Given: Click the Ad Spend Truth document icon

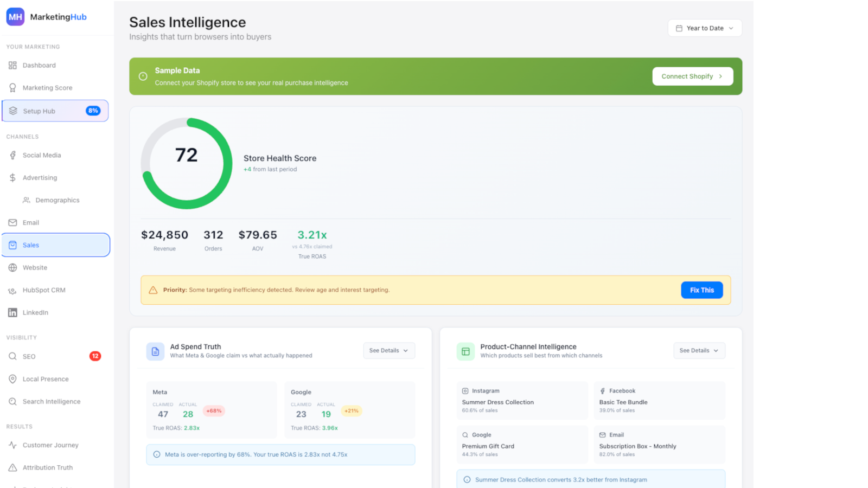Looking at the screenshot, I should click(155, 351).
